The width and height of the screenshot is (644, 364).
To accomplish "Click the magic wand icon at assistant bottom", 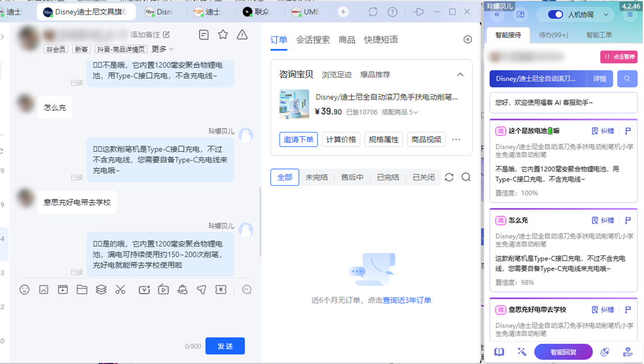I will [x=522, y=352].
